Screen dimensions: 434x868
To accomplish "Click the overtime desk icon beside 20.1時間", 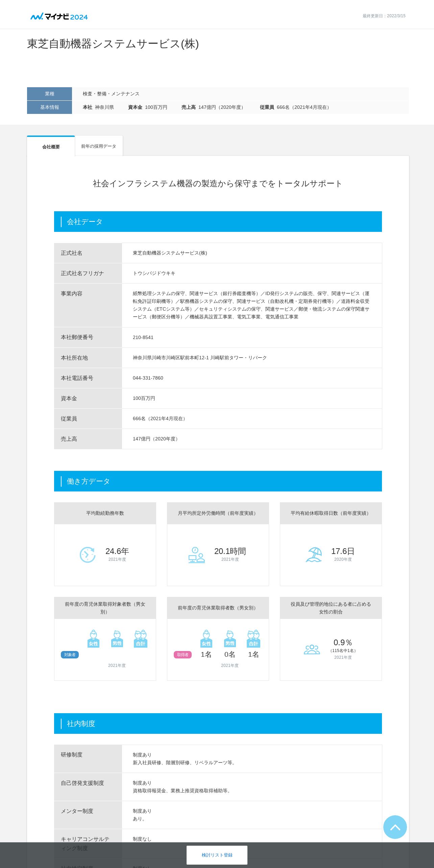I will 196,555.
